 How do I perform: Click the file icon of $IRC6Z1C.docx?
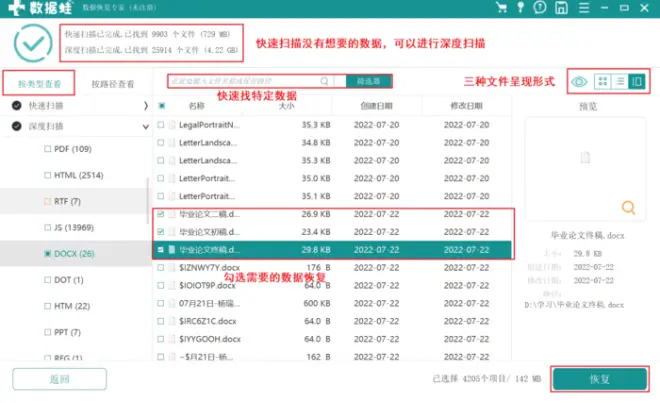[172, 321]
